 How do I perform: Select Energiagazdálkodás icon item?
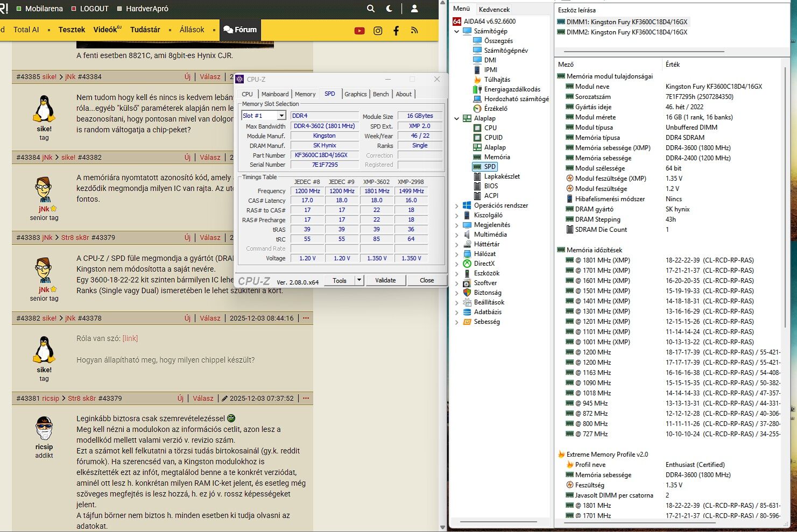(477, 89)
